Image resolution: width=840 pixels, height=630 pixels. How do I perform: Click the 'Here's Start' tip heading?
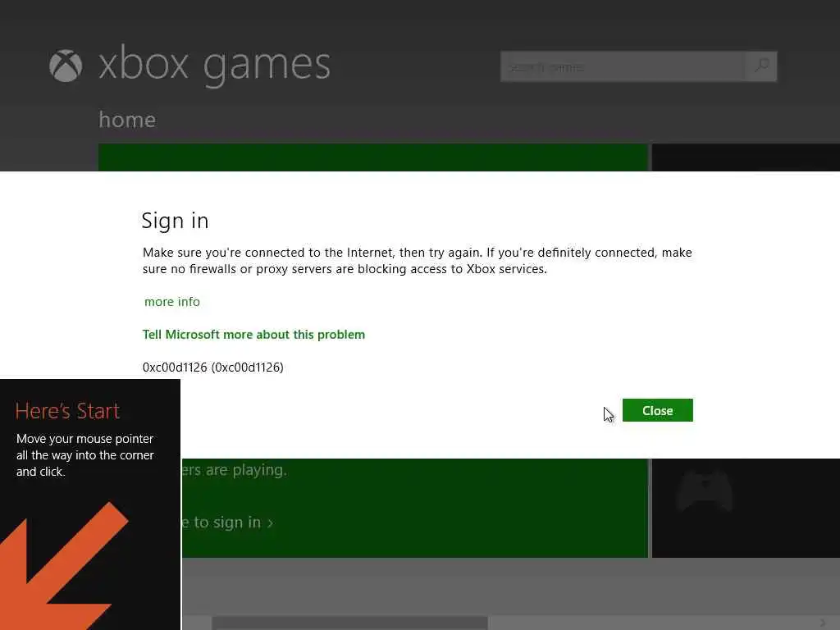[67, 411]
